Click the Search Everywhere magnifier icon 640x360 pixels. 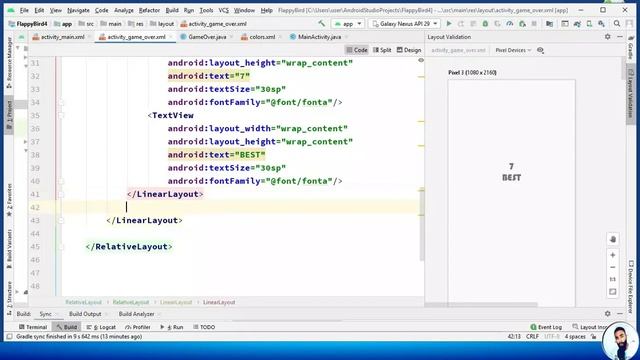617,24
